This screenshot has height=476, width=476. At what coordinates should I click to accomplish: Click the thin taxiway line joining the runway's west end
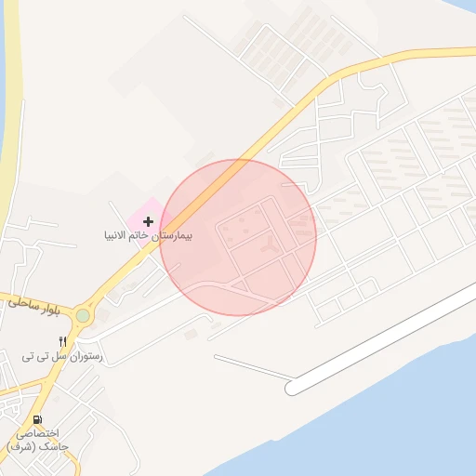tap(255, 367)
